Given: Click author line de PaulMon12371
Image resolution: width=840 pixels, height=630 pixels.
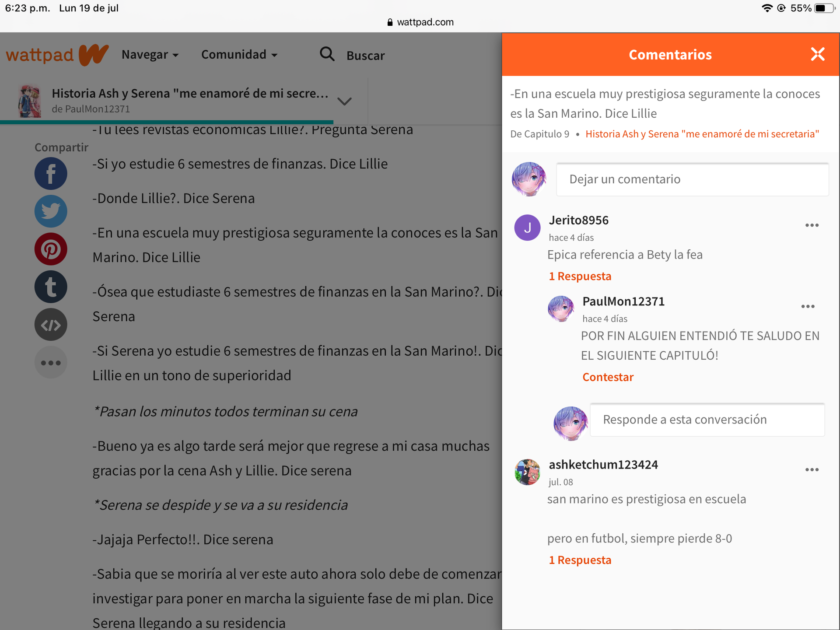Looking at the screenshot, I should point(91,109).
